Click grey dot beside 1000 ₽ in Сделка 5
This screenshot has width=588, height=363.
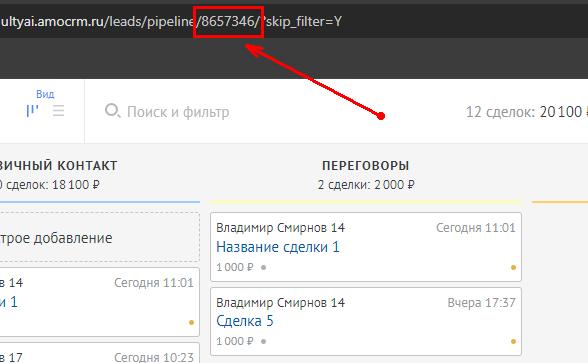tap(263, 341)
